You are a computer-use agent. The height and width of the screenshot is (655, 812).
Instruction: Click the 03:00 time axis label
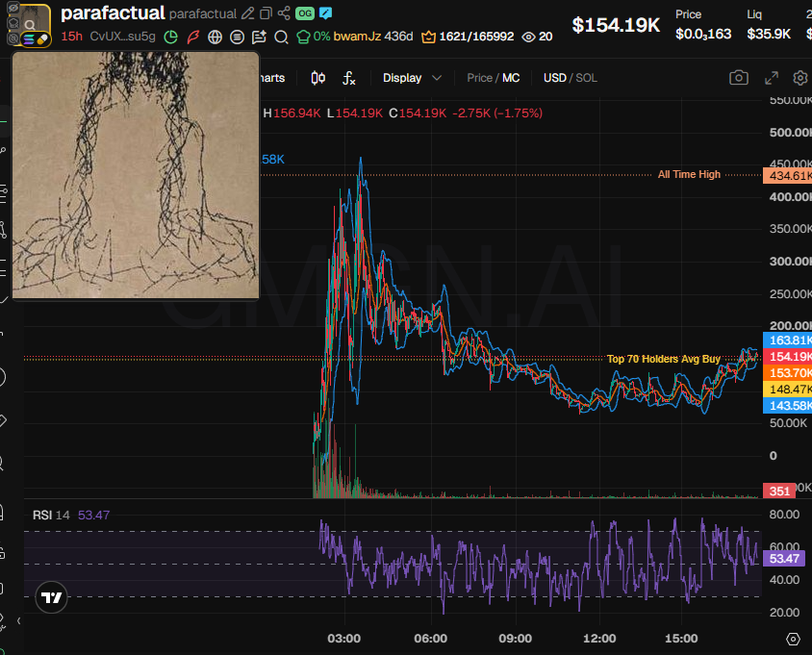click(x=343, y=639)
